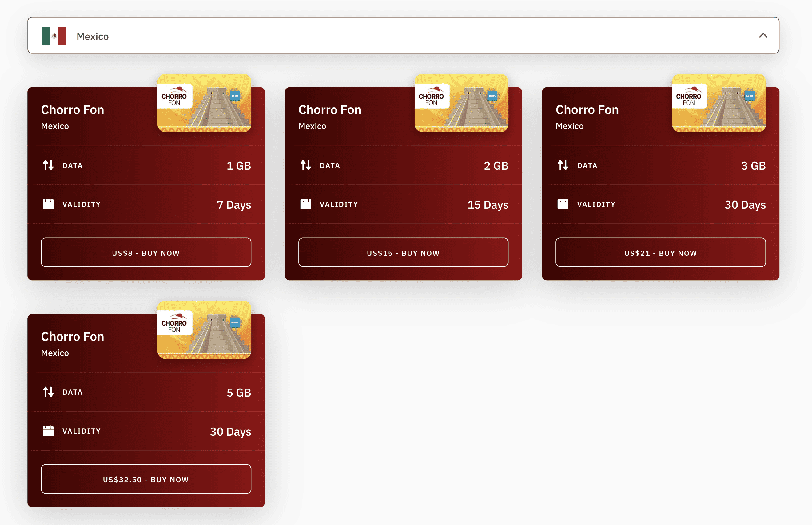Image resolution: width=812 pixels, height=525 pixels.
Task: Click data arrows icon on 3 GB plan
Action: point(563,165)
